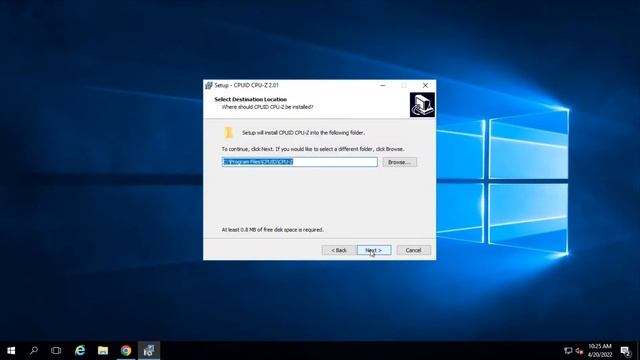Image resolution: width=640 pixels, height=360 pixels.
Task: Launch Internet Explorer from the taskbar
Action: tap(80, 351)
